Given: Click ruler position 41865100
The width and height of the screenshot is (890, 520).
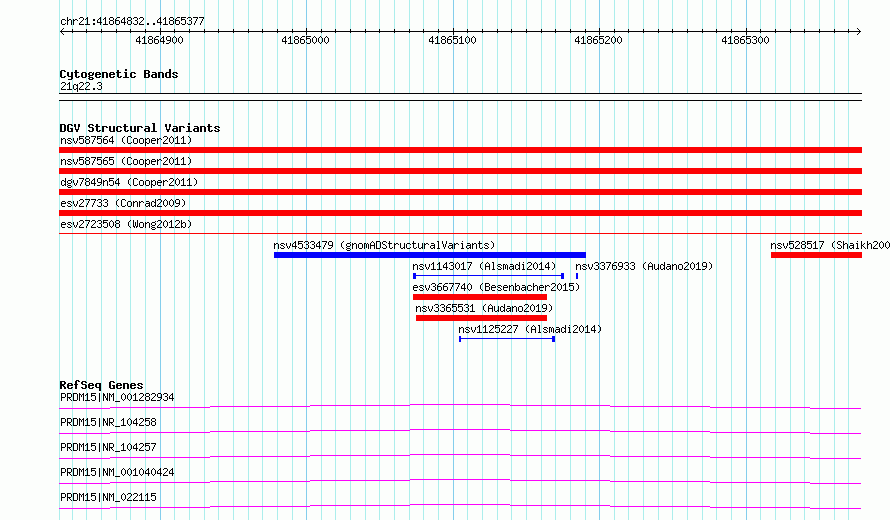Looking at the screenshot, I should pyautogui.click(x=452, y=40).
